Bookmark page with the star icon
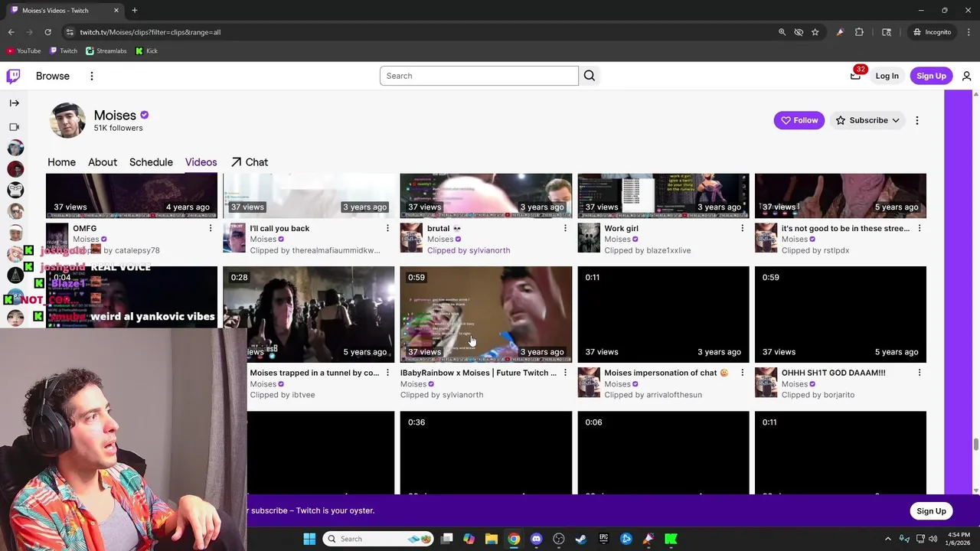Viewport: 980px width, 551px height. [x=815, y=32]
